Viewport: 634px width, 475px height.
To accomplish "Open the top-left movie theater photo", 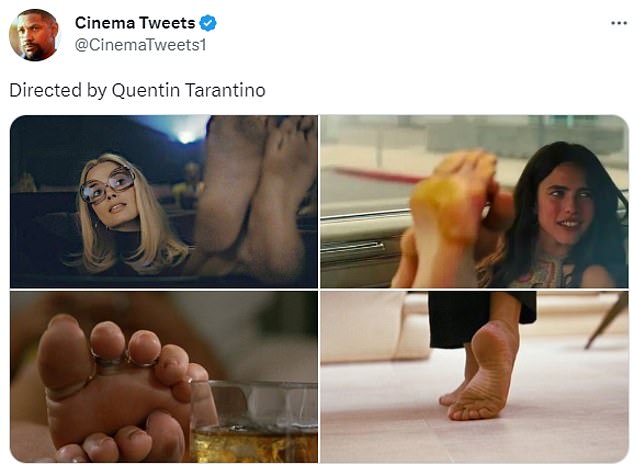I will [164, 201].
